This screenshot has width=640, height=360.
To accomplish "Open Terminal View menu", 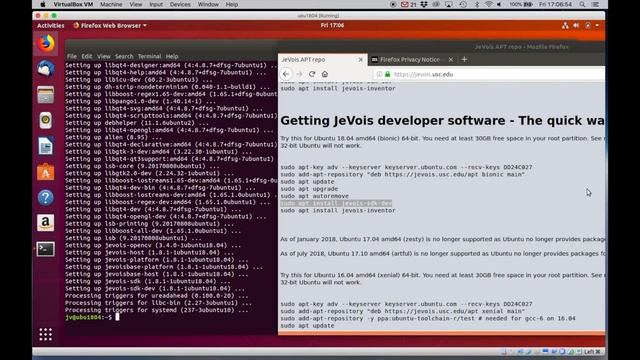I will tap(104, 56).
